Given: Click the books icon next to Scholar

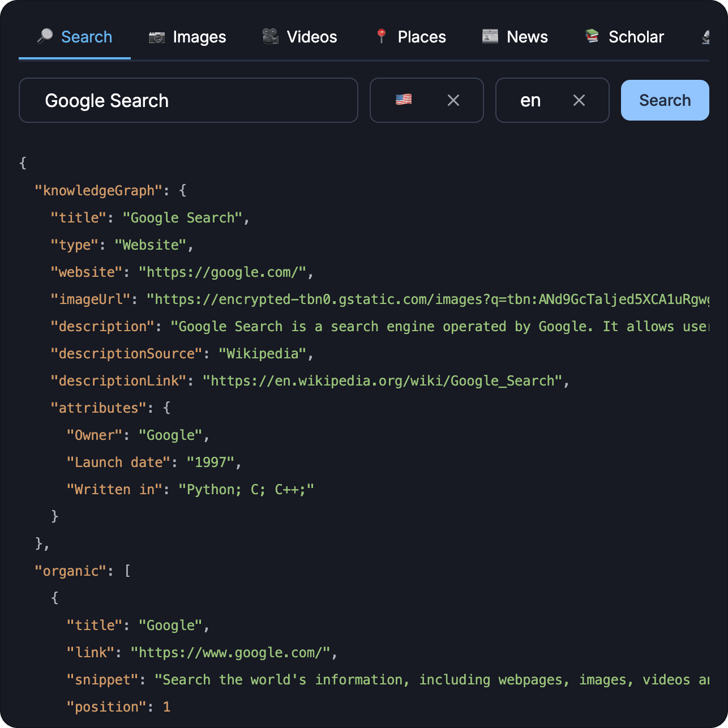Looking at the screenshot, I should coord(592,36).
